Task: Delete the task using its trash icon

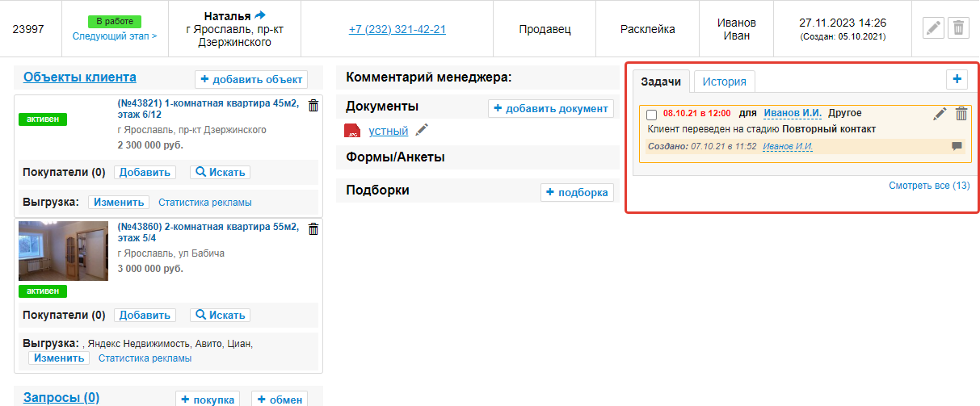Action: point(961,114)
